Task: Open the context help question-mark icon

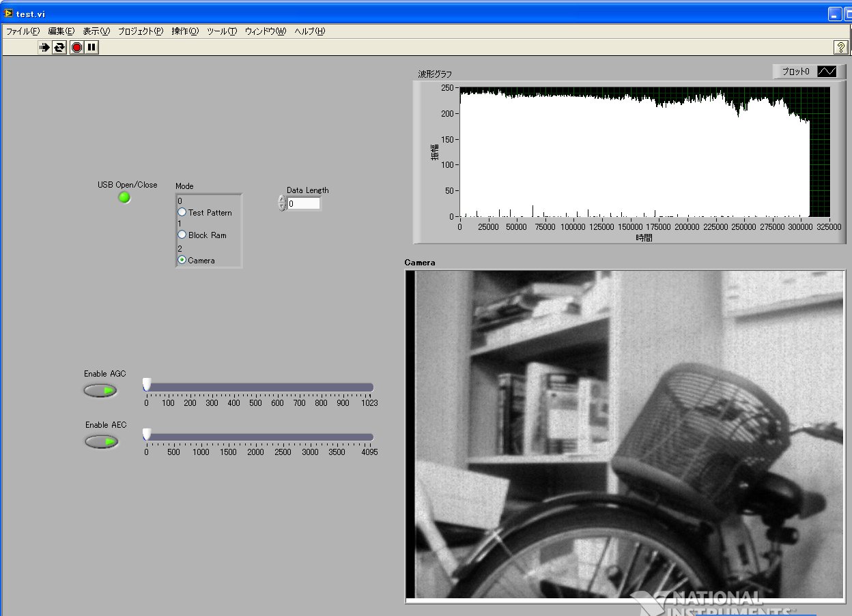Action: pos(840,47)
